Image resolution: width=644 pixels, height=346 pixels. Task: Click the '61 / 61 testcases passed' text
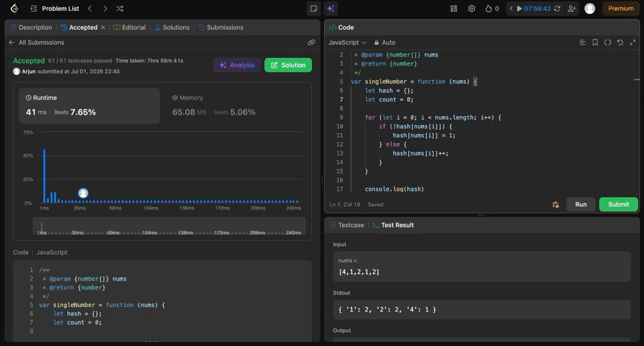80,61
